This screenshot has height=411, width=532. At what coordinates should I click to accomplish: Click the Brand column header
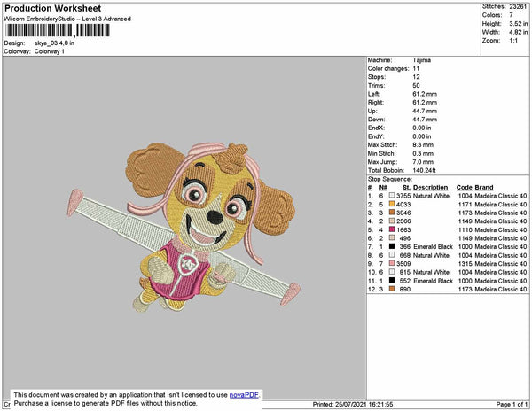(x=484, y=188)
